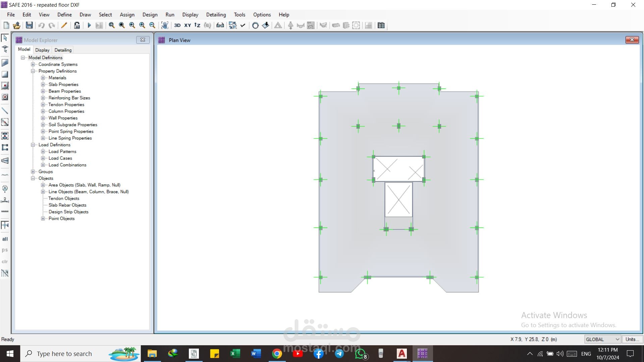Open AutoCAD from the Windows taskbar
This screenshot has height=362, width=644.
401,354
